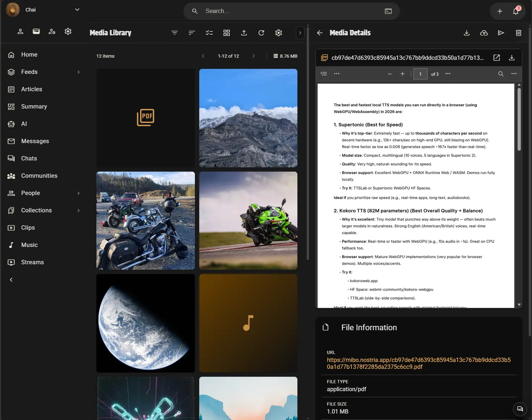Open PDF in external window icon
The height and width of the screenshot is (420, 532).
[497, 58]
